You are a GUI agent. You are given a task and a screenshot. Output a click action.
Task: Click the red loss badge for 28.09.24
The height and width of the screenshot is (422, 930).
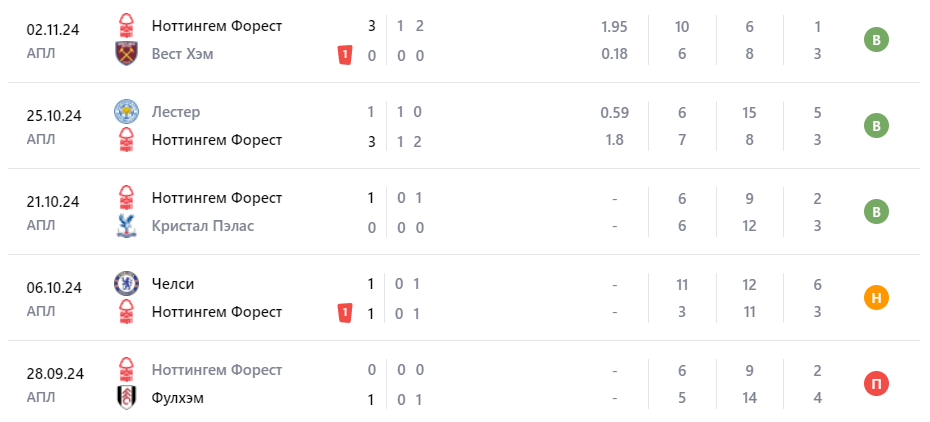(x=876, y=384)
